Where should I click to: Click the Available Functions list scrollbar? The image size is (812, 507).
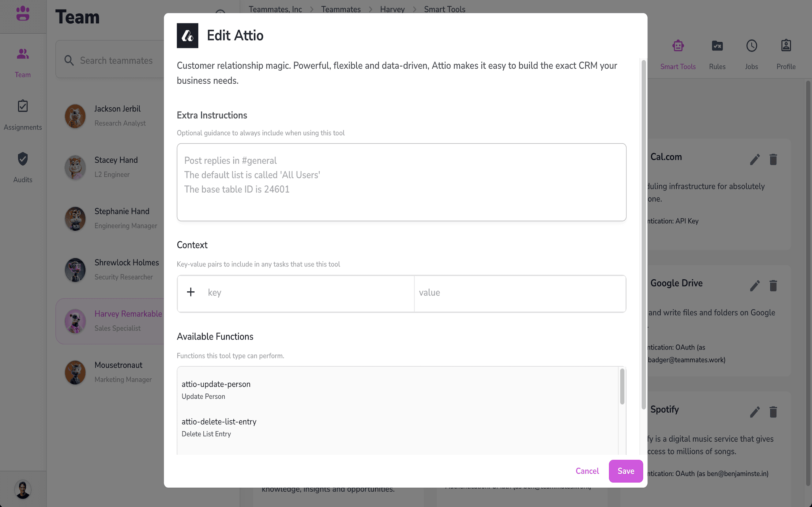tap(622, 387)
